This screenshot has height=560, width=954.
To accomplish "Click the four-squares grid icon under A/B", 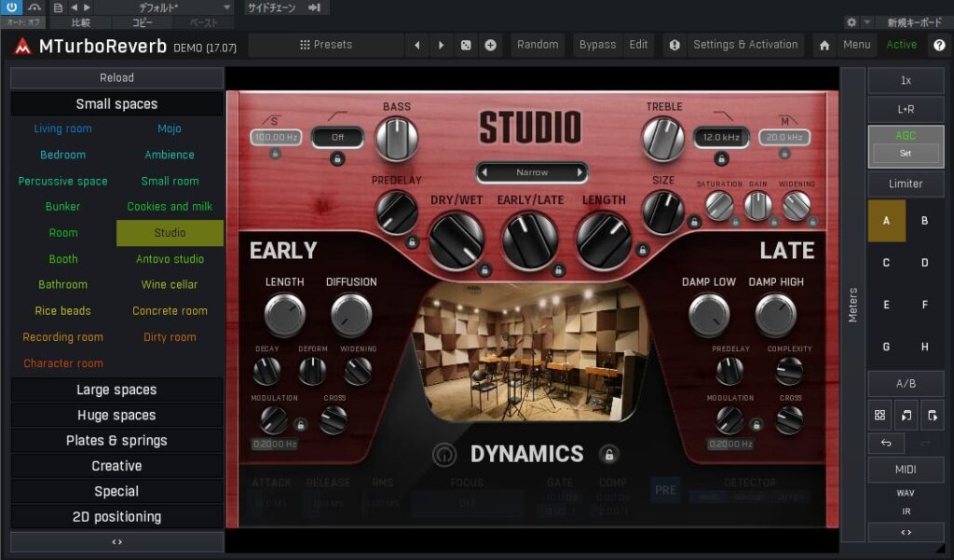I will pyautogui.click(x=879, y=416).
